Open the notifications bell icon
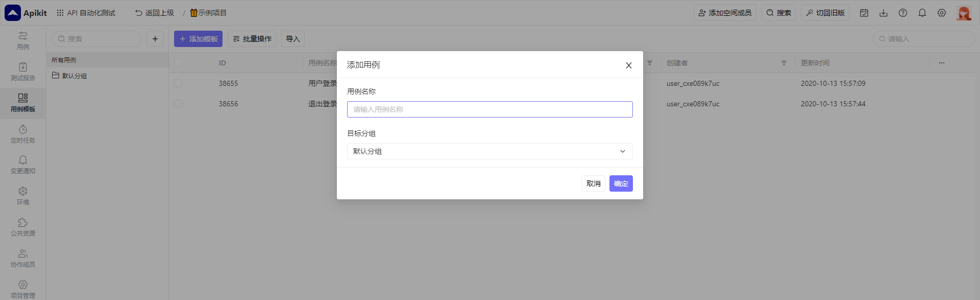 [x=922, y=13]
